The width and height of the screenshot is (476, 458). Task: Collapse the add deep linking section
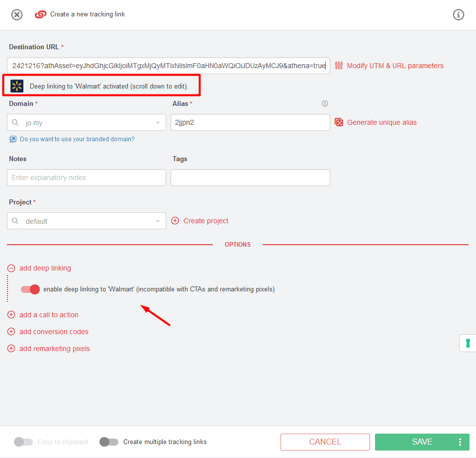coord(11,268)
